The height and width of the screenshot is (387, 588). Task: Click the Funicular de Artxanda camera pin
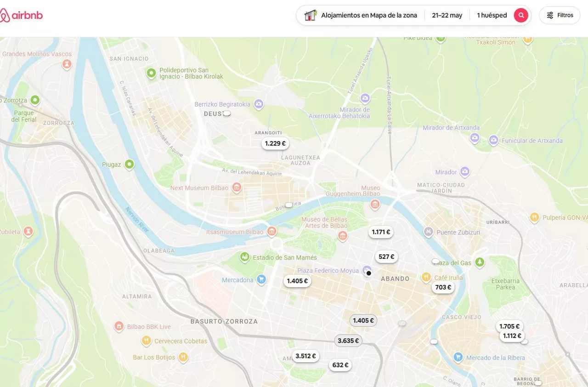494,140
